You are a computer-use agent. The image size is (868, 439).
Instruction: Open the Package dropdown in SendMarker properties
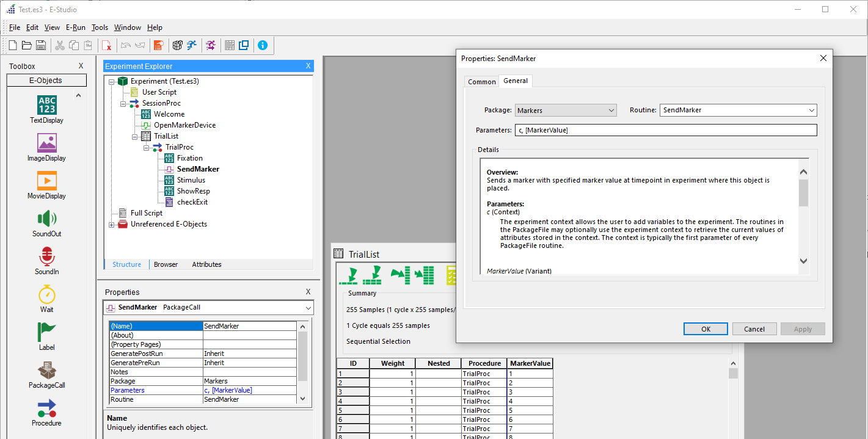click(x=611, y=110)
